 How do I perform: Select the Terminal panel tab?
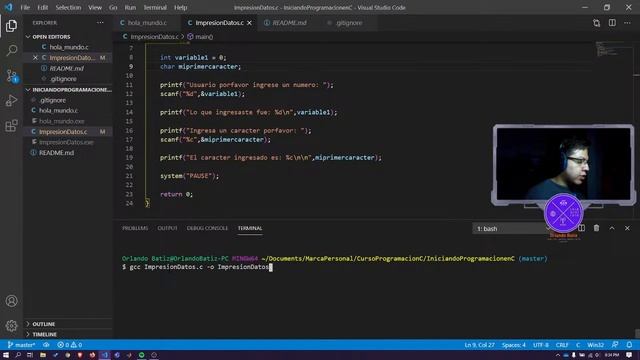pyautogui.click(x=250, y=228)
